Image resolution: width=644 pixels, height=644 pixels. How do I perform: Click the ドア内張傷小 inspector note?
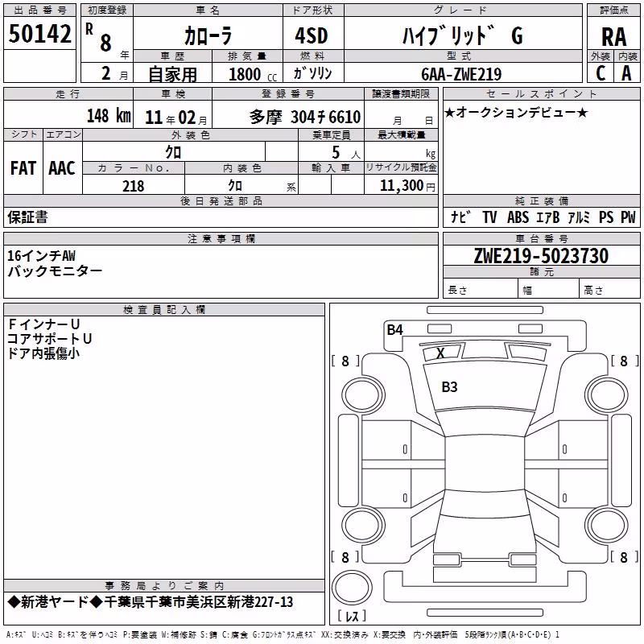point(43,353)
